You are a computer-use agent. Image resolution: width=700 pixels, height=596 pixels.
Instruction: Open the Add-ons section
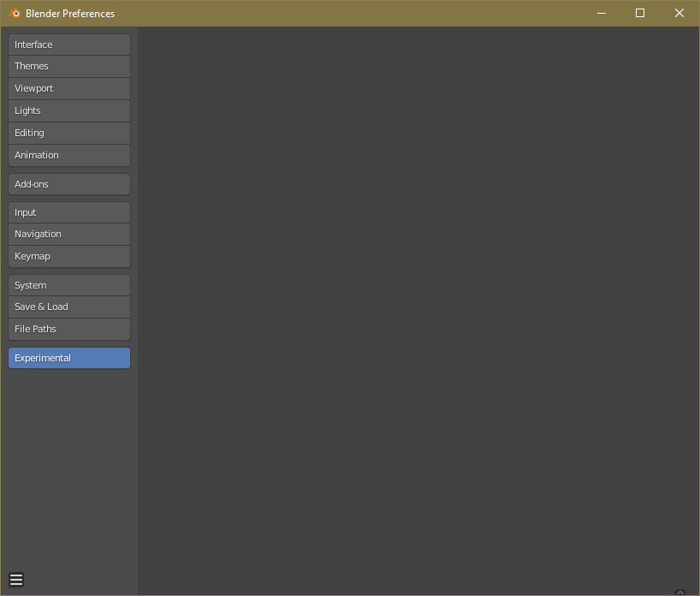tap(68, 183)
